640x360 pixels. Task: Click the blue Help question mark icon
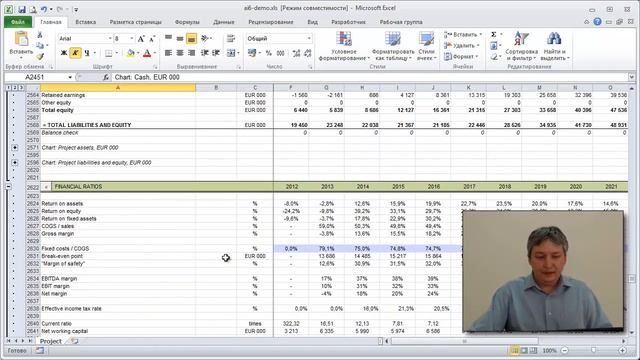[597, 22]
